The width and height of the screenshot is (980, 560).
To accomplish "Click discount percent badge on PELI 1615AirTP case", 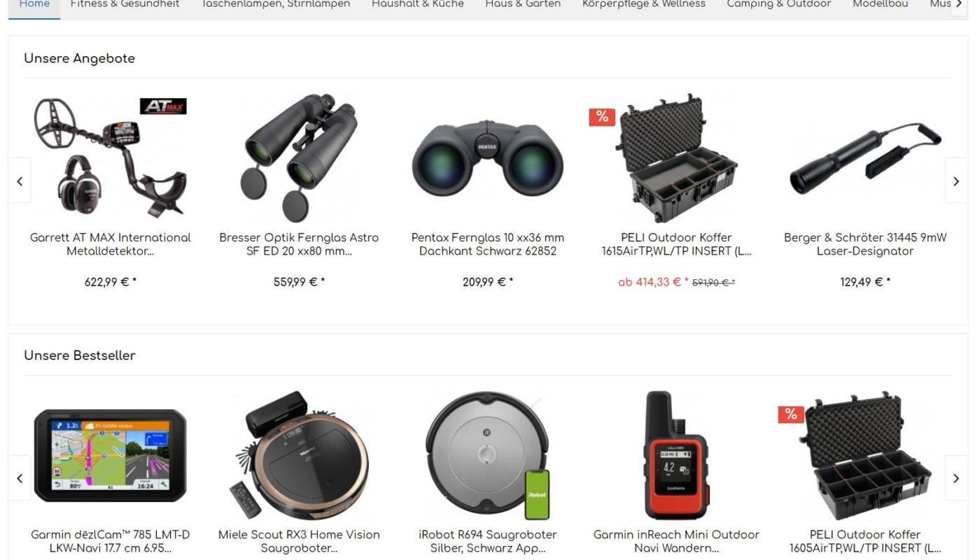I will [602, 117].
